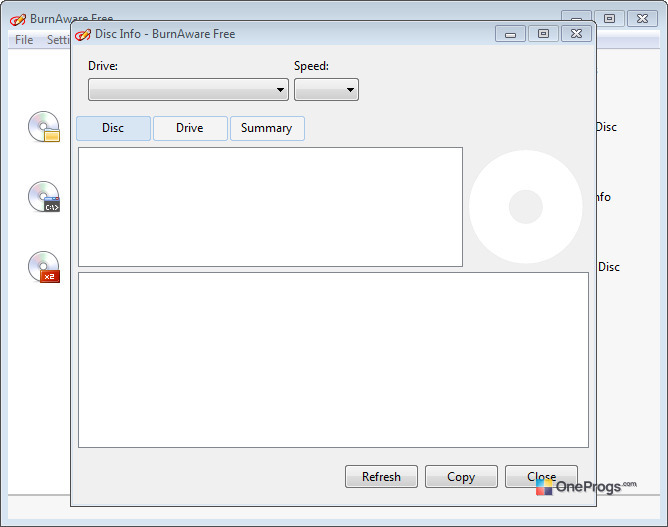
Task: Click the upper disc information panel
Action: click(x=271, y=207)
